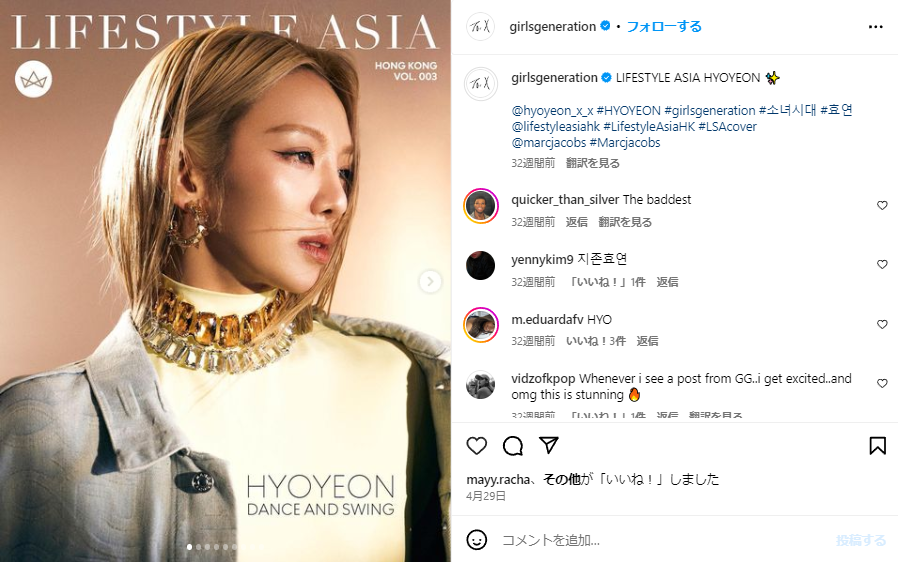Like m.eduardafv's comment heart
898x562 pixels.
click(x=882, y=324)
